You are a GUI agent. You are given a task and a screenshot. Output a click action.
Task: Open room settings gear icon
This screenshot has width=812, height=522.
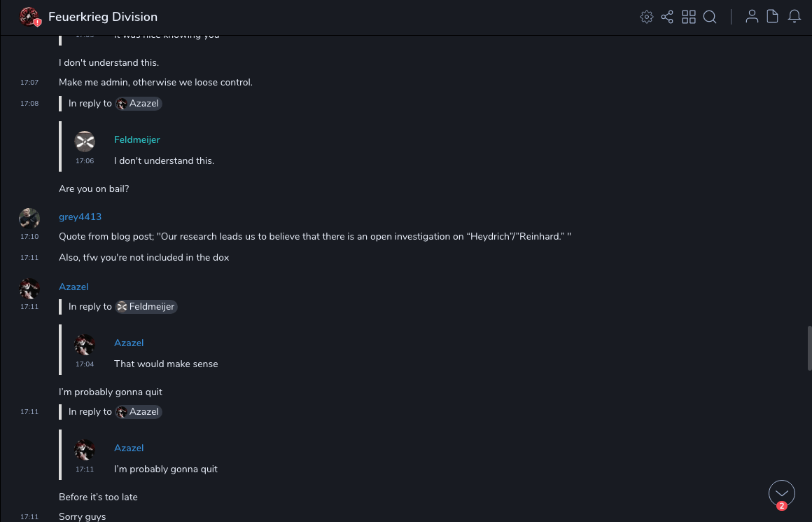(647, 17)
